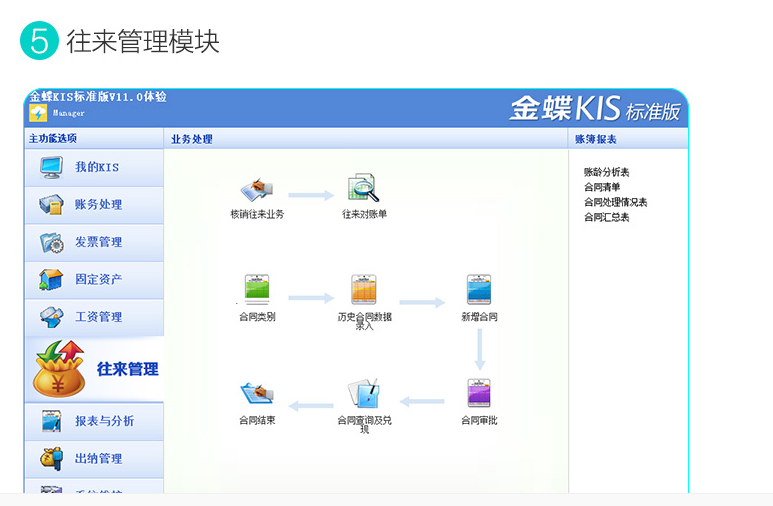This screenshot has width=773, height=506.
Task: Open 历史合同数据录入 icon
Action: [364, 291]
